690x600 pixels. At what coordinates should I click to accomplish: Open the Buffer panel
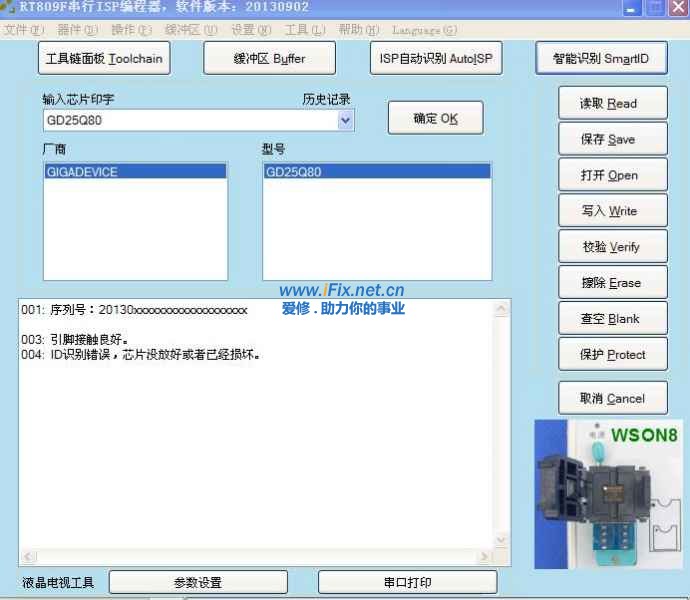(269, 58)
